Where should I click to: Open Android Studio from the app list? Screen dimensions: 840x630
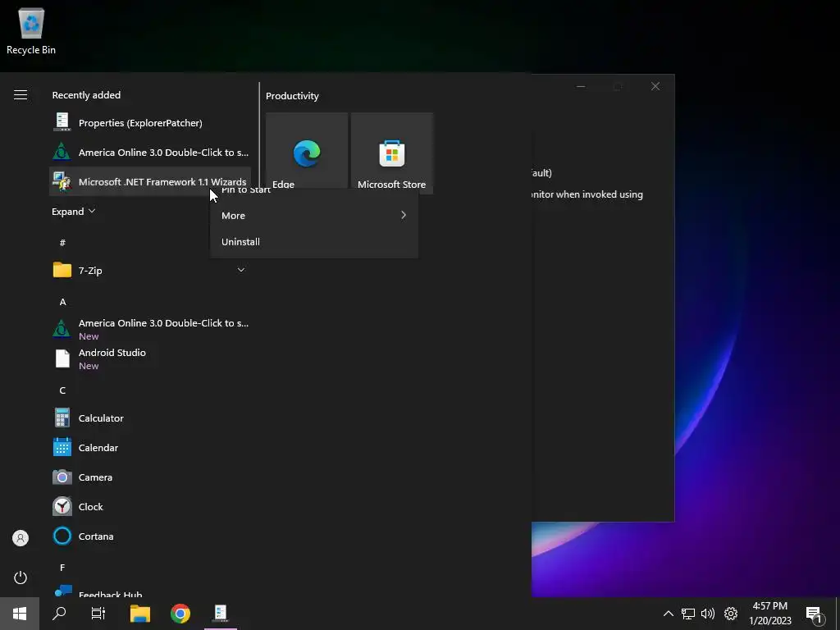click(150, 358)
